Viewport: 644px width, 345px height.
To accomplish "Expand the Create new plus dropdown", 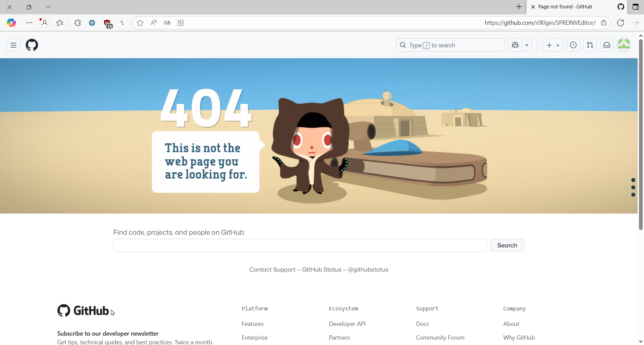I will [553, 45].
